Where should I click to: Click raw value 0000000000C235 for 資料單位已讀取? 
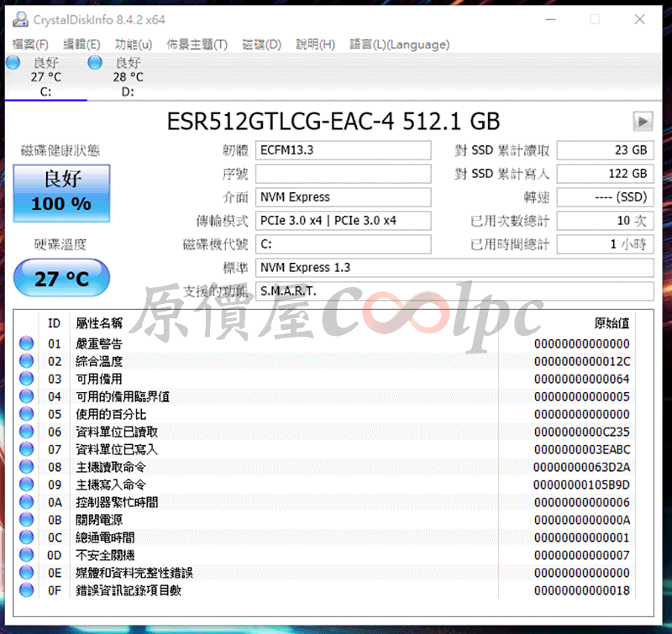(x=581, y=432)
